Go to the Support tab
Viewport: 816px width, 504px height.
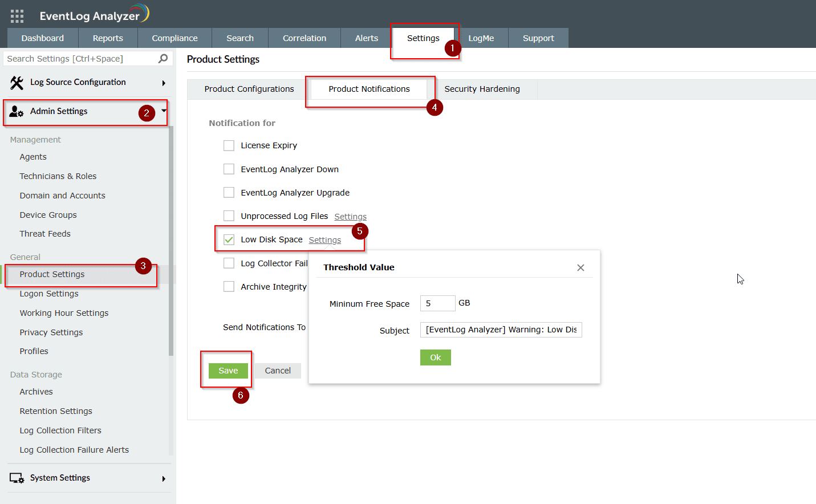538,38
